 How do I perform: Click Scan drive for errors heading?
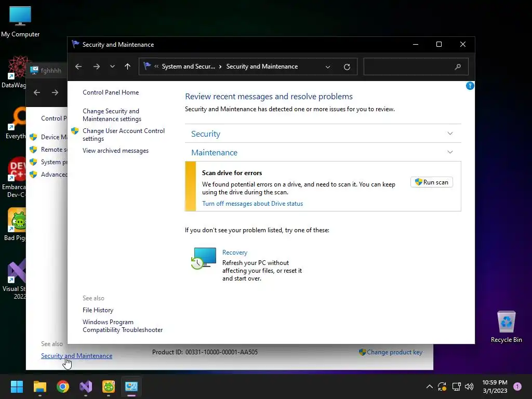tap(232, 173)
